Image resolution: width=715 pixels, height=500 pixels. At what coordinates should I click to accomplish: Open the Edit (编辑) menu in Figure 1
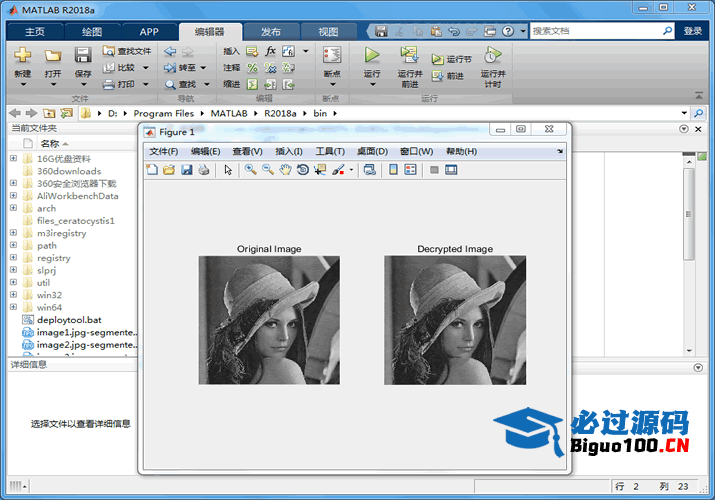pyautogui.click(x=206, y=151)
